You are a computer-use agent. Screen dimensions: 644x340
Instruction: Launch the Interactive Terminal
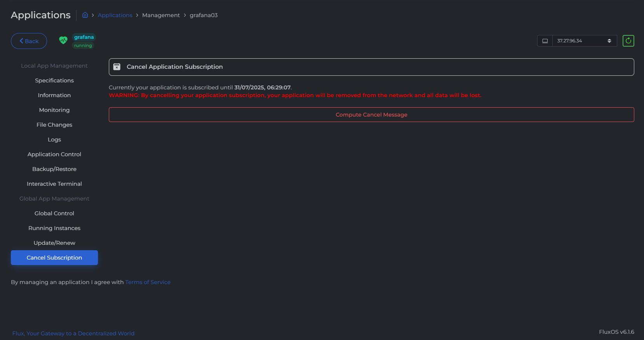tap(54, 184)
